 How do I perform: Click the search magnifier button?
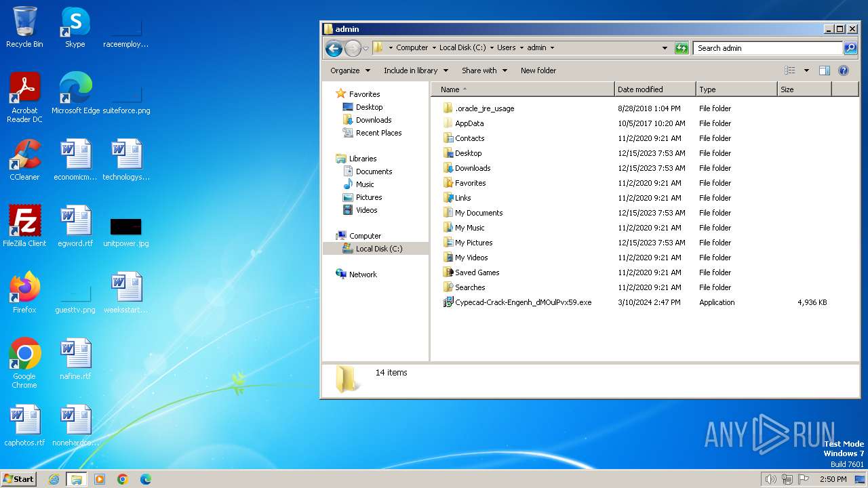[850, 48]
